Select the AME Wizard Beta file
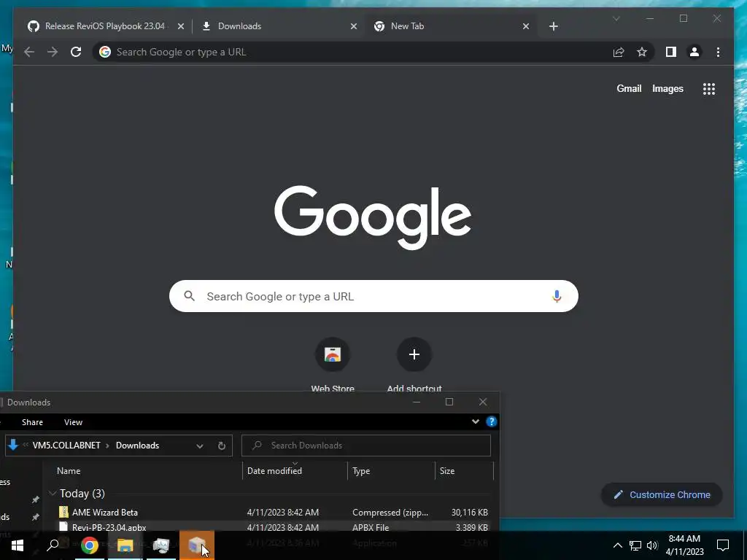The width and height of the screenshot is (747, 560). [x=105, y=513]
